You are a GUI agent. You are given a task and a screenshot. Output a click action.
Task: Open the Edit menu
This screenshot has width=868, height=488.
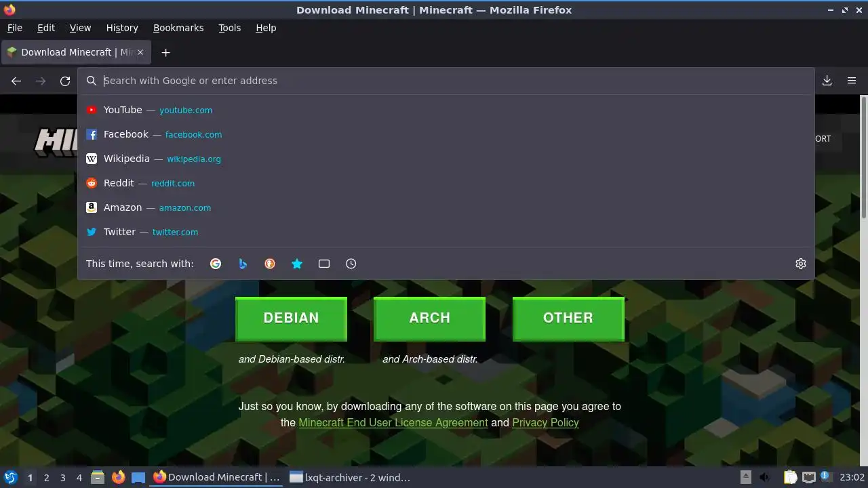tap(46, 28)
